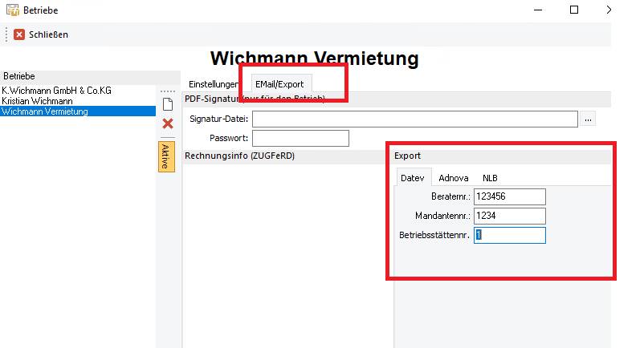Toggle the yellow Aktive side tab
The image size is (644, 348).
[x=166, y=156]
